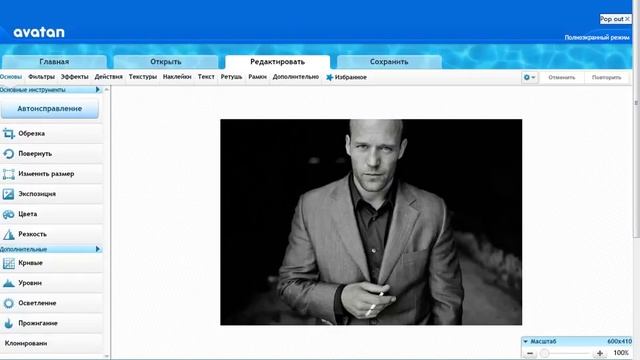Collapse the Дополнительные section arrow

click(x=98, y=249)
